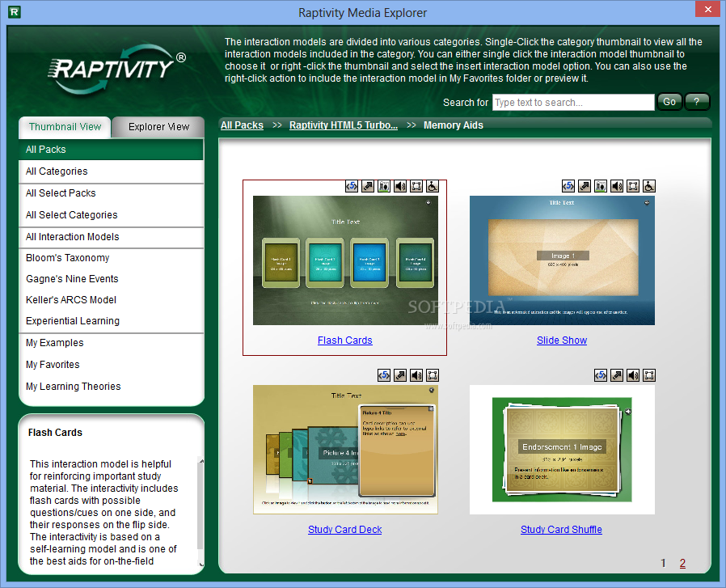Go to page 2 of results
726x588 pixels.
pos(682,564)
